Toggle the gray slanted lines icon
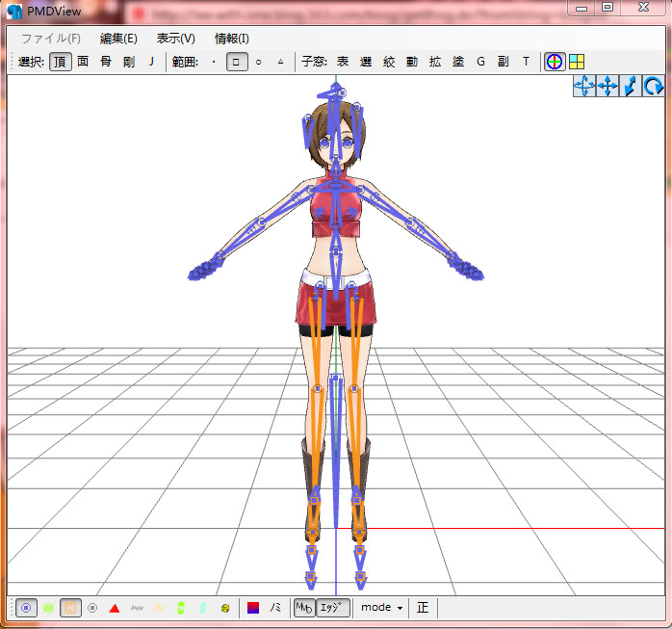 pos(137,608)
